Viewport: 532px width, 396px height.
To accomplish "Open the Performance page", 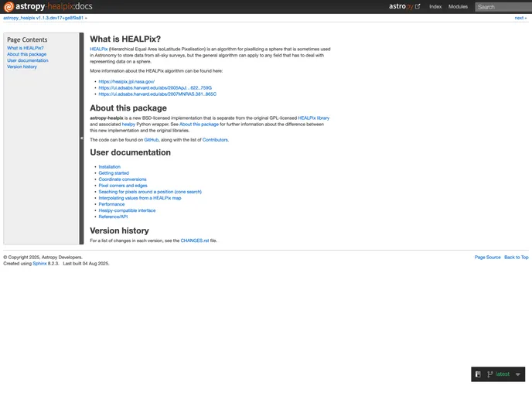I will pos(111,204).
